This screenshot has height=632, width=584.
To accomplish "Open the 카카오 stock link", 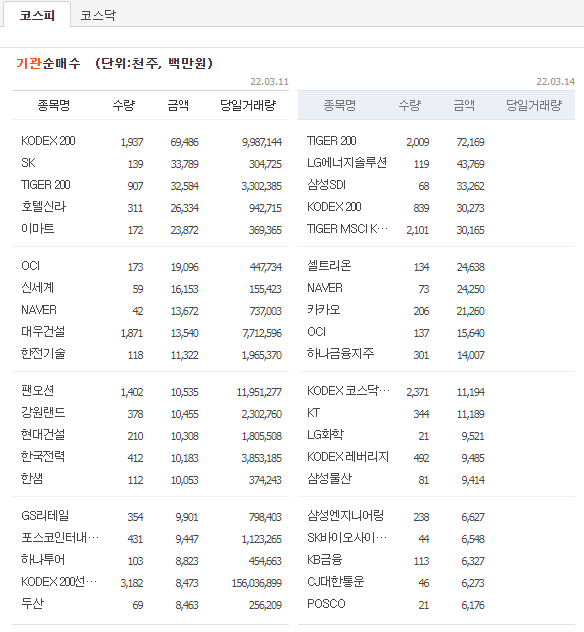I will click(x=323, y=310).
